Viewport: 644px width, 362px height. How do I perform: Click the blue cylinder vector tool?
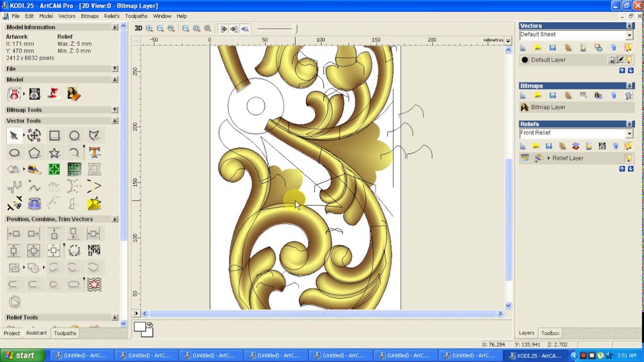34,204
